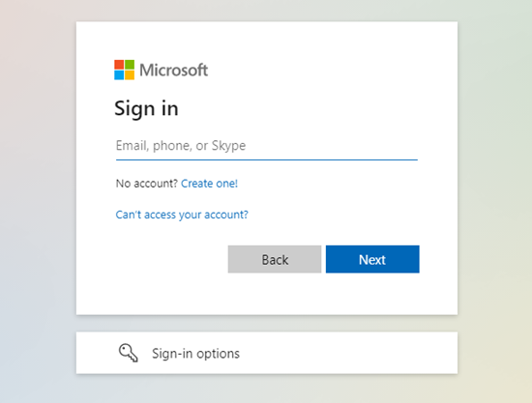Click the red square of the Microsoft logo
The width and height of the screenshot is (532, 403).
tap(119, 65)
